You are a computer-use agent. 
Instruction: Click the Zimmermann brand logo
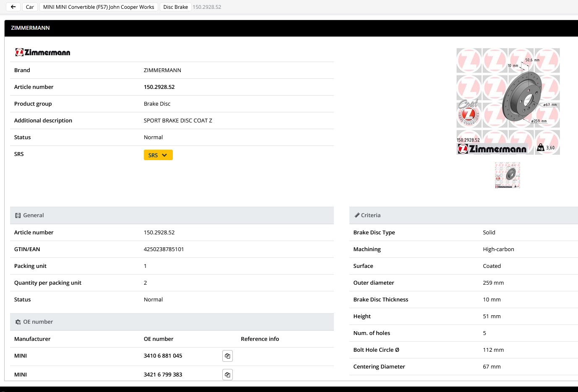43,52
